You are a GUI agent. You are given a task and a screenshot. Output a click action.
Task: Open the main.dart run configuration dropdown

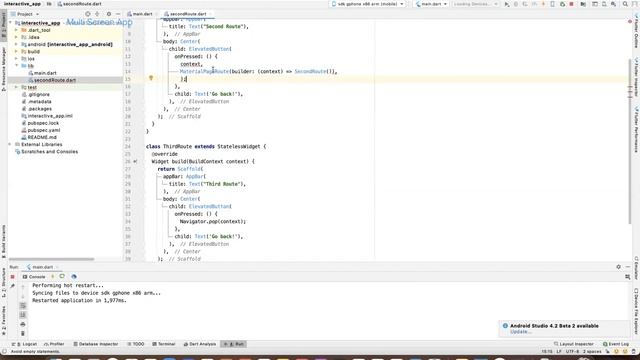[431, 4]
